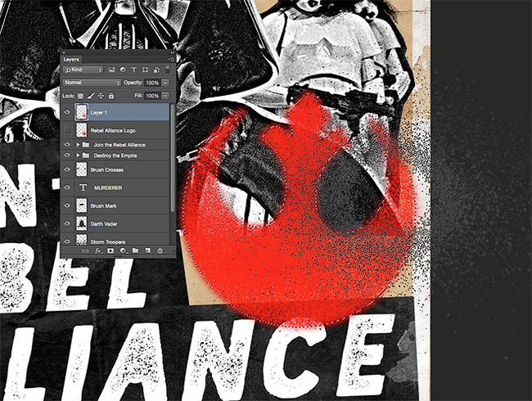Viewport: 532px width, 401px height.
Task: Click the Storm Troopers layer thumbnail
Action: [x=81, y=241]
